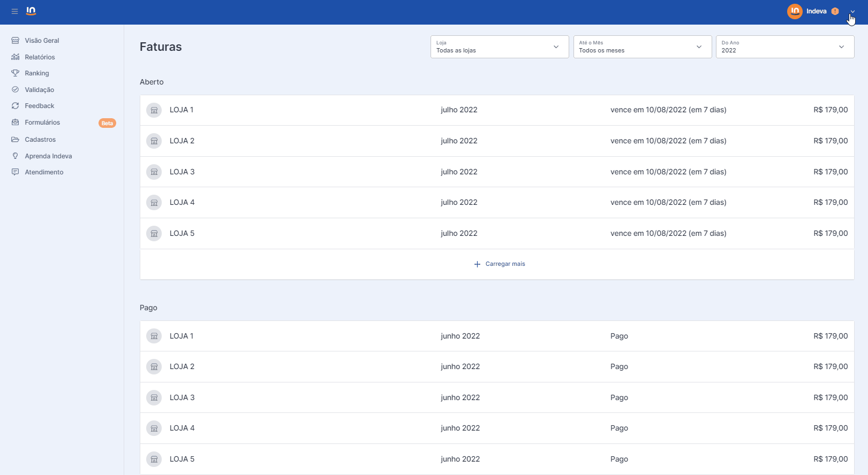Click the orange Indeva profile avatar
Viewport: 868px width, 475px height.
[x=795, y=11]
